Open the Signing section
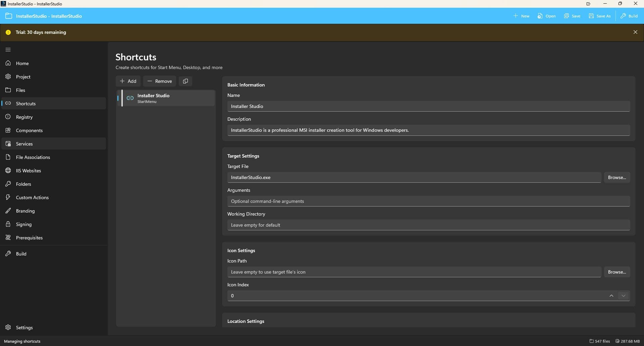Image resolution: width=644 pixels, height=346 pixels. (x=24, y=224)
